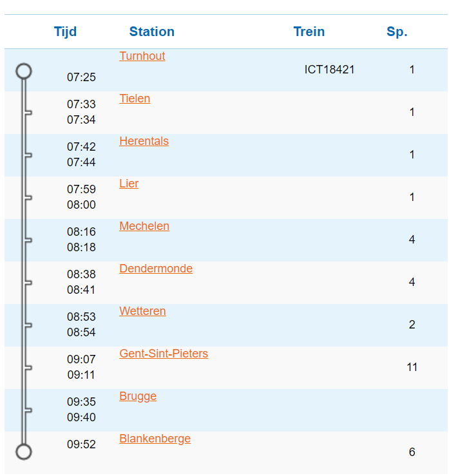Go to the Herentals station page
449x476 pixels.
[144, 141]
